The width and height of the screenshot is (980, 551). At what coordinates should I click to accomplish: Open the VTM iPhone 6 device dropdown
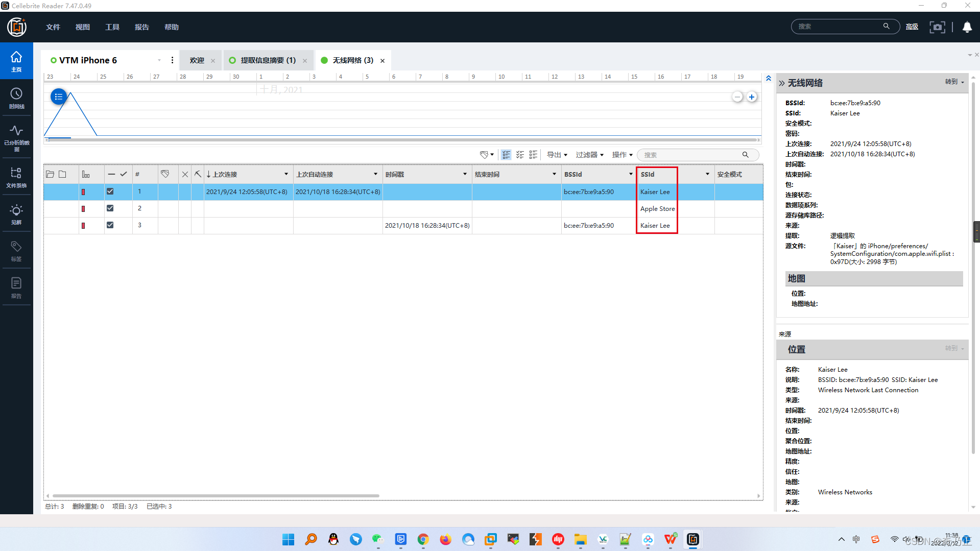point(159,60)
